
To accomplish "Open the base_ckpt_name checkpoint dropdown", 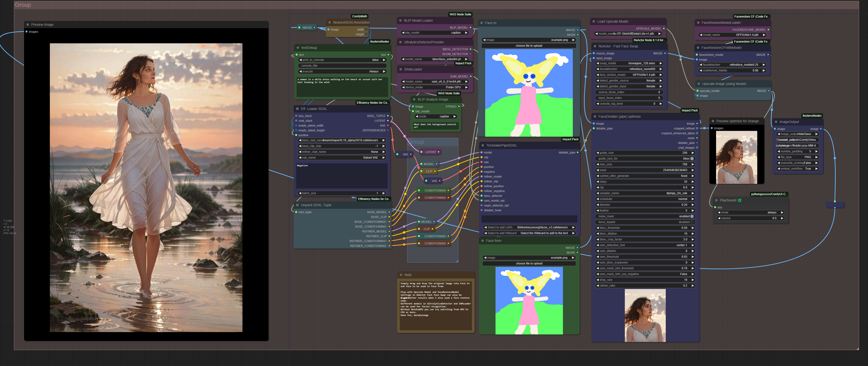I will (x=342, y=140).
